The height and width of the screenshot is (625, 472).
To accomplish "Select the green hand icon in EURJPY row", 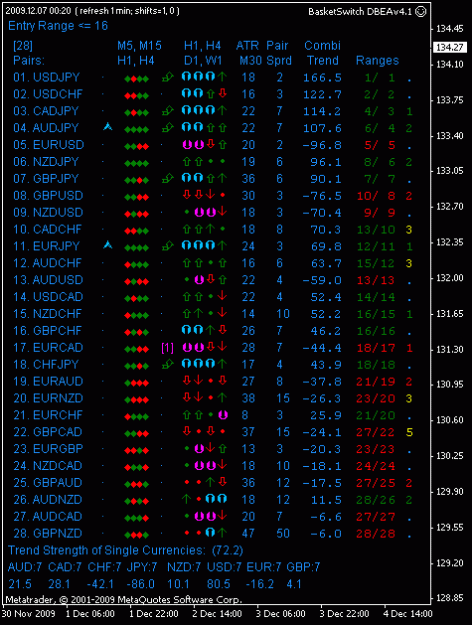I will 168,246.
